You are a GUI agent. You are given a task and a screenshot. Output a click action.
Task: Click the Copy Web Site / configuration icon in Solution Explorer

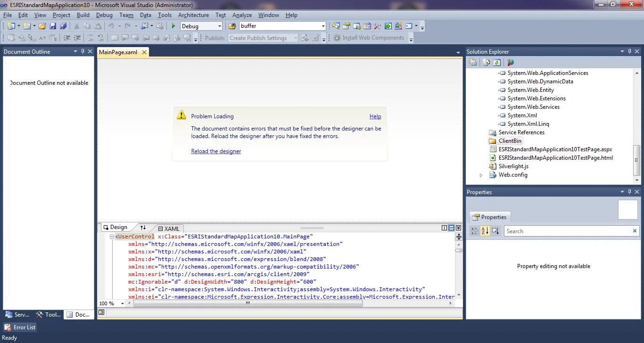click(x=511, y=62)
